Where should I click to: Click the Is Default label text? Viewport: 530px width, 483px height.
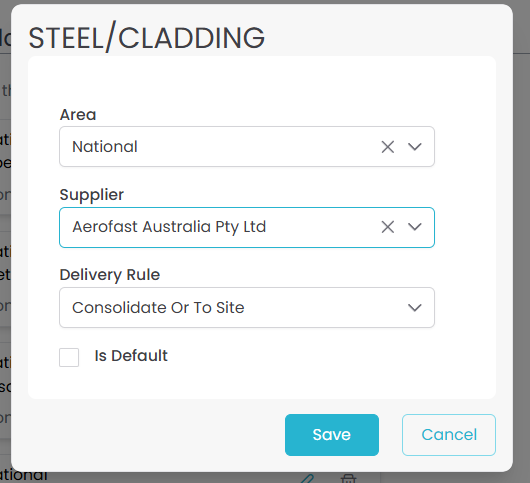[x=131, y=356]
